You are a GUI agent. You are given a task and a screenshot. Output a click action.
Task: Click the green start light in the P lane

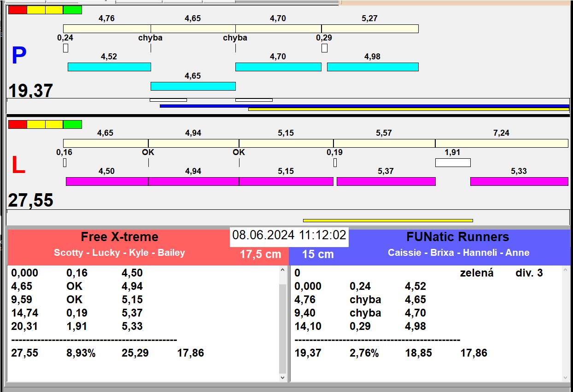[x=72, y=10]
